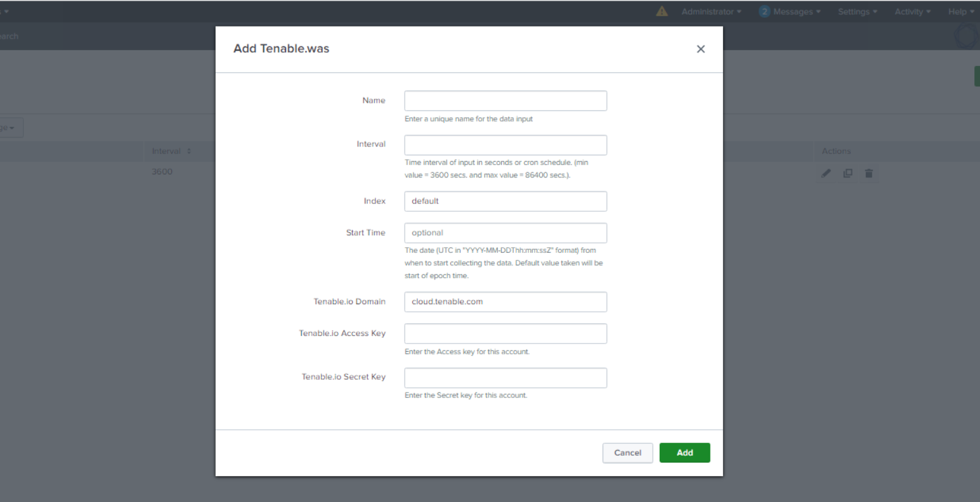Focus the Interval input field

tap(506, 145)
